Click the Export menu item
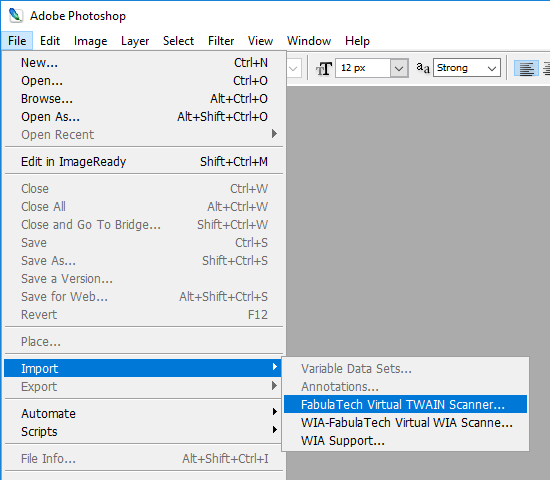The image size is (550, 480). (143, 387)
